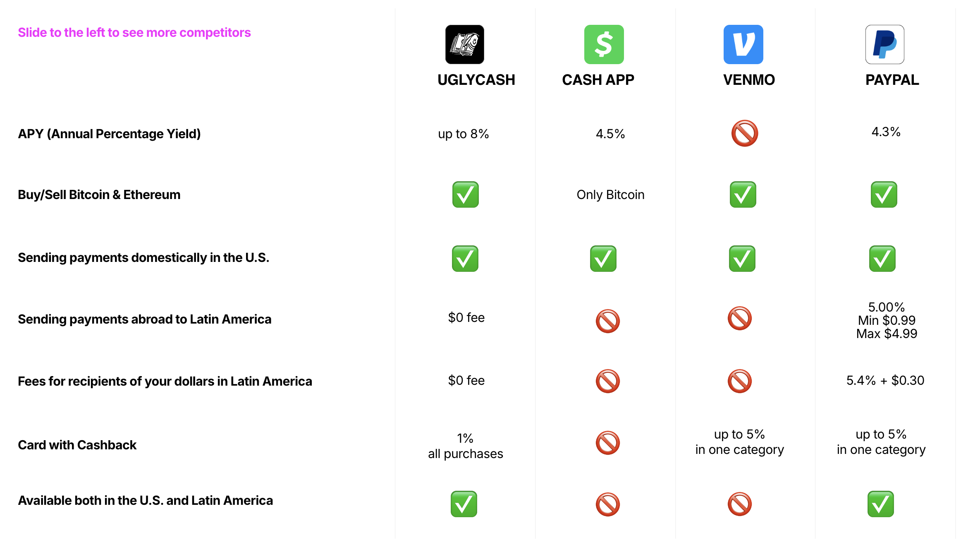The image size is (980, 547).
Task: Click the UGLYCASH column heading
Action: [x=476, y=80]
